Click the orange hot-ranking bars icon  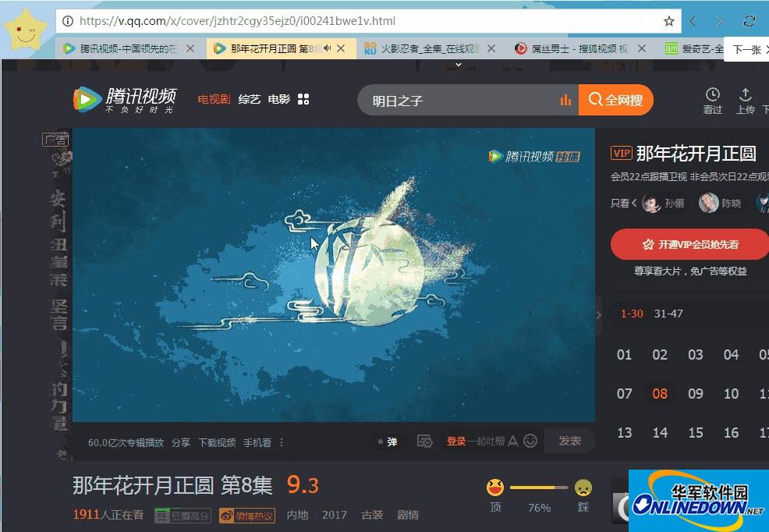[x=565, y=100]
